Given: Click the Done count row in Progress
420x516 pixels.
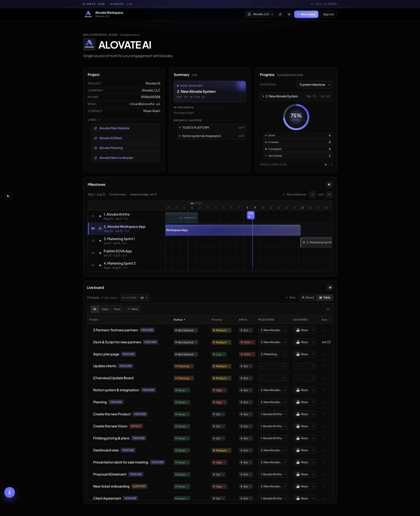Looking at the screenshot, I should click(297, 135).
